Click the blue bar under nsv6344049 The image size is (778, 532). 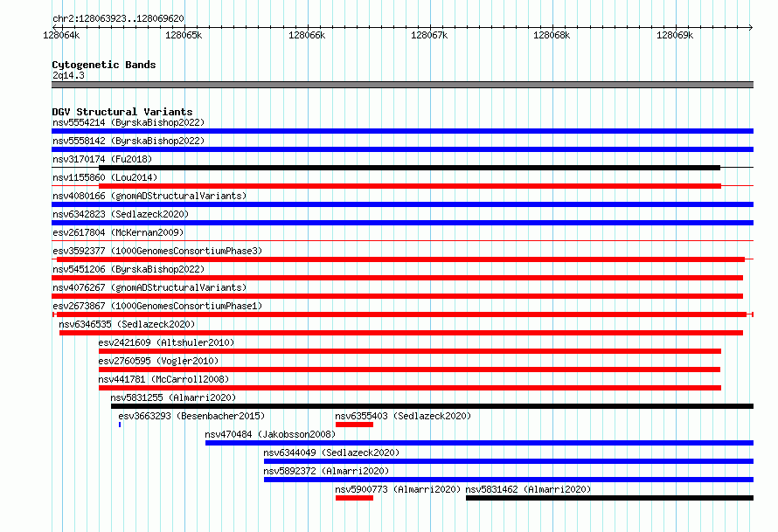coord(509,461)
